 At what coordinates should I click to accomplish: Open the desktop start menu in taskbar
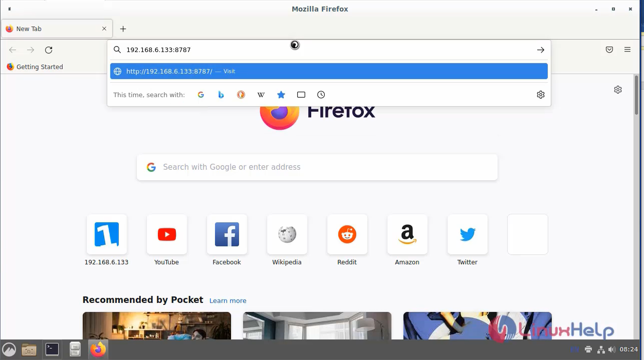(9, 349)
